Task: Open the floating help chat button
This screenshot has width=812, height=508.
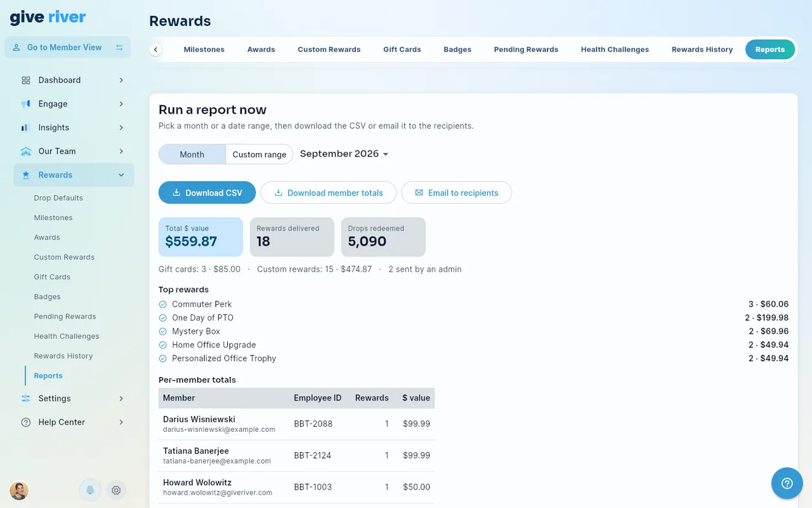Action: [787, 483]
